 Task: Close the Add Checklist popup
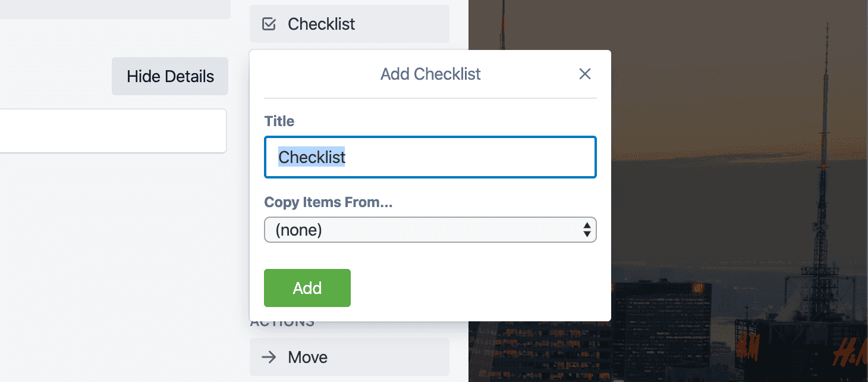pyautogui.click(x=585, y=74)
